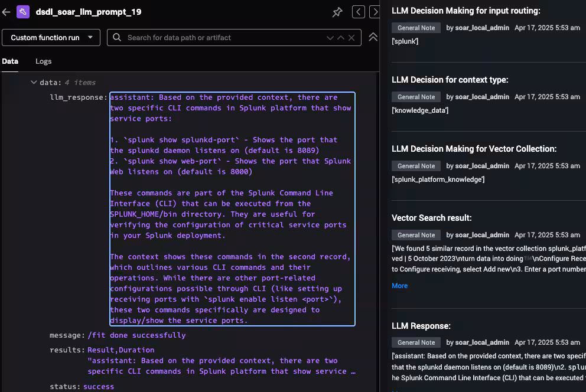
Task: Click the llm_response key label
Action: click(79, 97)
